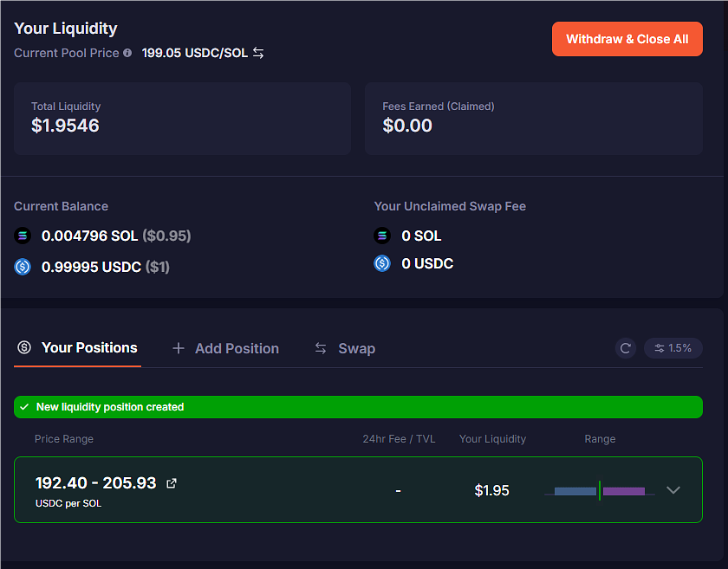Click the SOL icon under Your Unclaimed Swap Fee
728x569 pixels.
[x=382, y=236]
